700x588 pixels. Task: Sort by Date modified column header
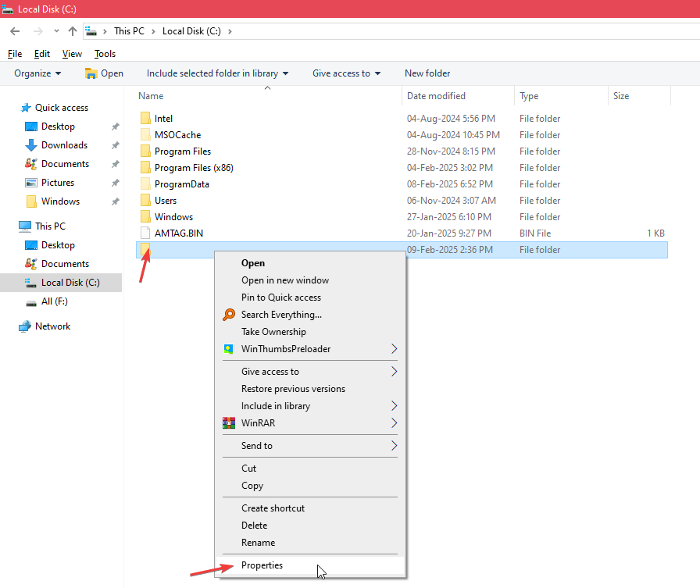tap(436, 96)
